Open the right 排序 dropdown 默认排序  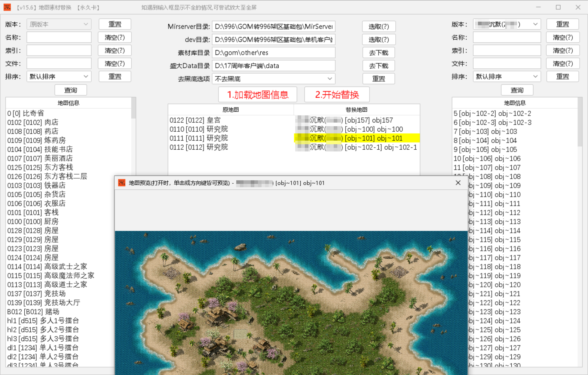pos(507,77)
